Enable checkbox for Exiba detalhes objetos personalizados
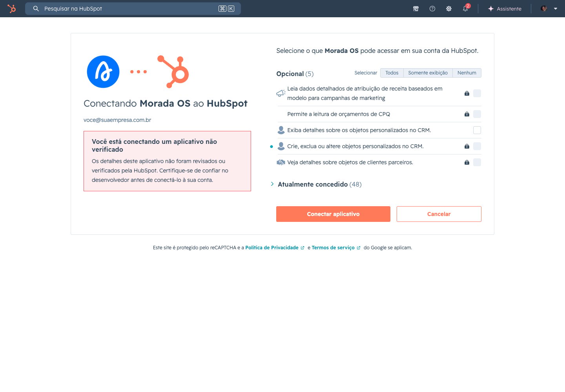This screenshot has width=565, height=392. click(477, 130)
